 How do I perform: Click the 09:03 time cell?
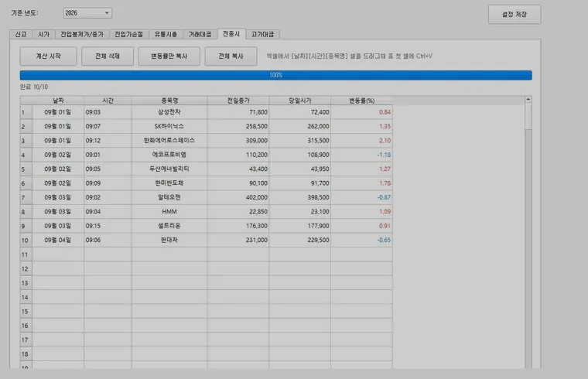[108, 112]
